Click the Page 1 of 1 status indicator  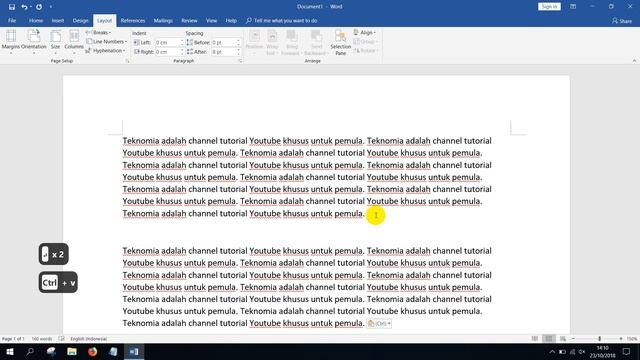pos(13,339)
